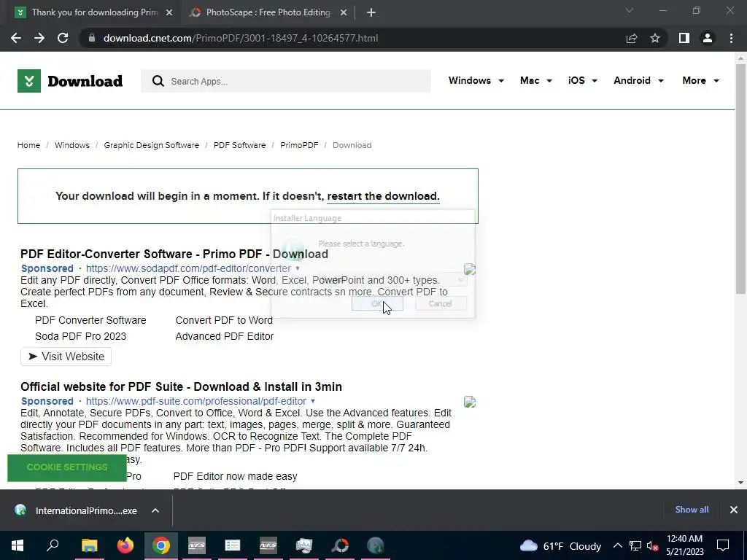This screenshot has width=747, height=560.
Task: Click OK in Installer Language dialog
Action: [377, 304]
